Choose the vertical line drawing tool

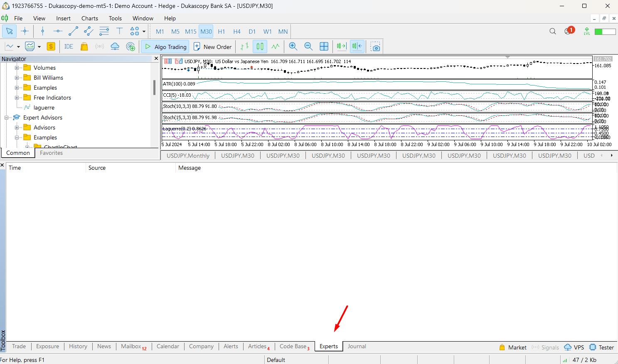point(42,31)
